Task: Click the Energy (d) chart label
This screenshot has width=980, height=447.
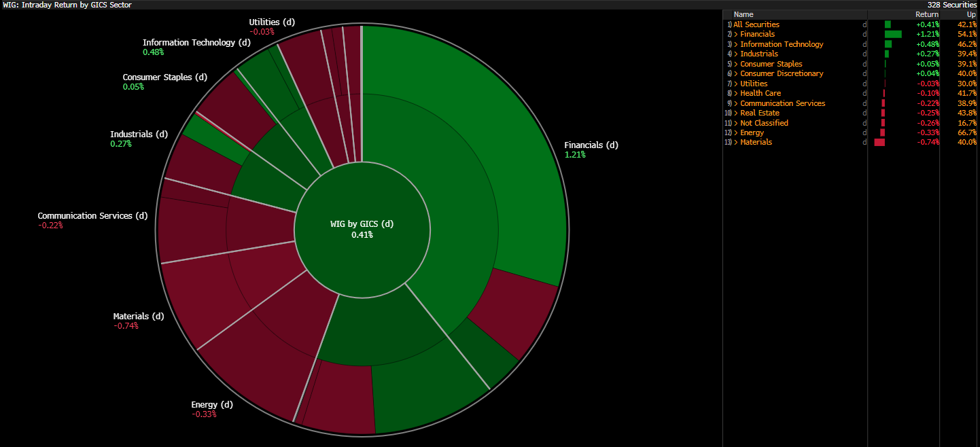Action: 212,404
